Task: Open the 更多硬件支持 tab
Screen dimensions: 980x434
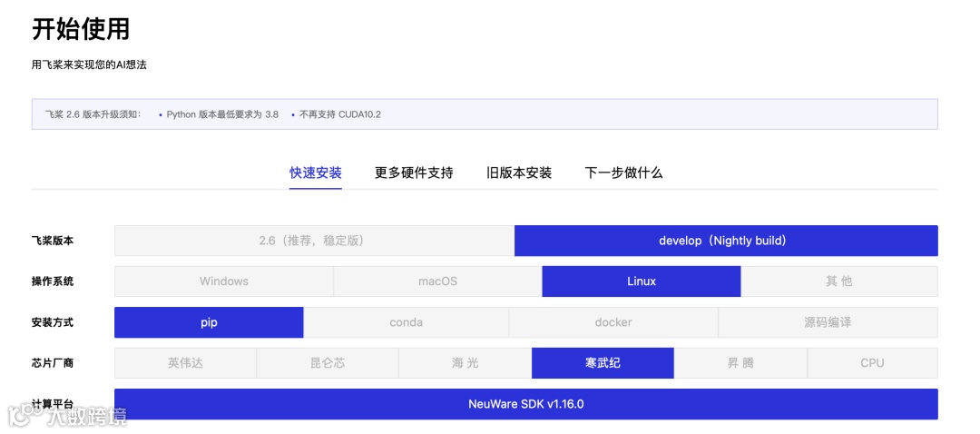Action: (x=414, y=173)
